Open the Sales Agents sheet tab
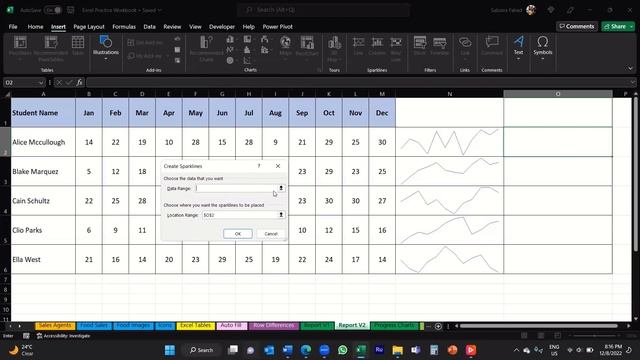The height and width of the screenshot is (360, 640). (55, 325)
